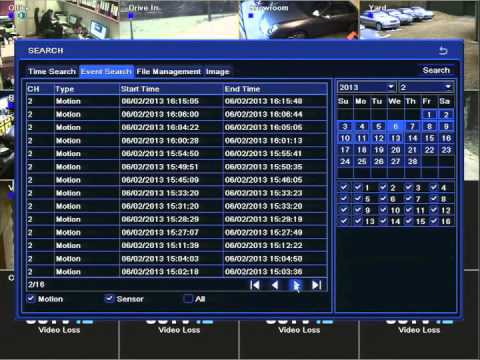
Task: Click end time 06/02/2013 15:29:19
Action: tap(263, 219)
